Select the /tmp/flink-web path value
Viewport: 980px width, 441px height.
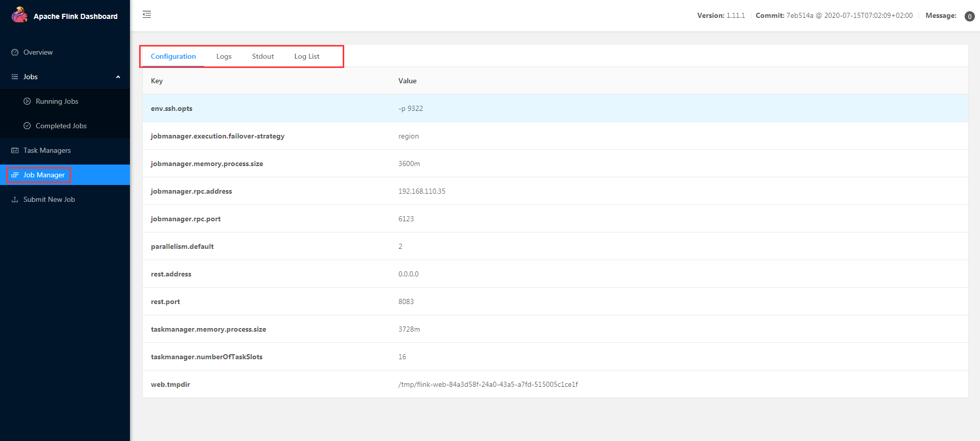pos(488,384)
